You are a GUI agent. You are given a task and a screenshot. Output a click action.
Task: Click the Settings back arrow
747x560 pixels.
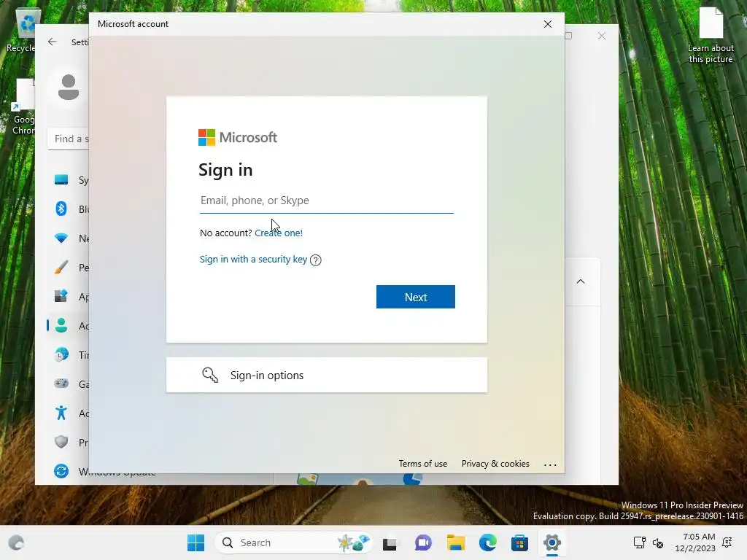[x=53, y=42]
